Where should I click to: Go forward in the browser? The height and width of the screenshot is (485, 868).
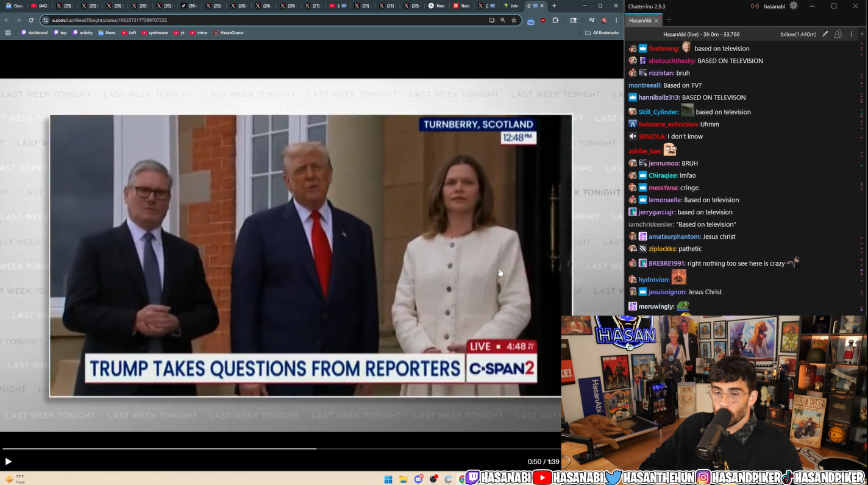tap(19, 20)
